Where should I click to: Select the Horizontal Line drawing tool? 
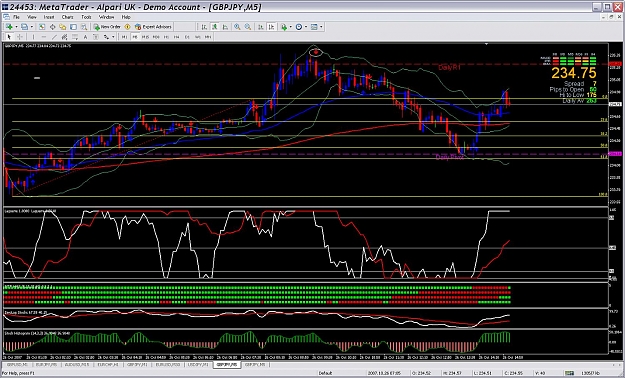click(x=44, y=37)
